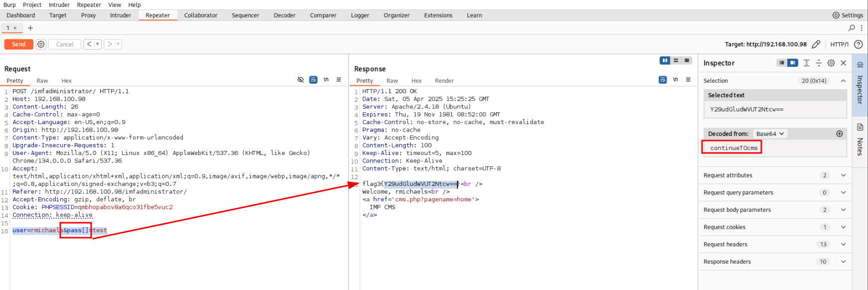The width and height of the screenshot is (868, 290).
Task: Add the decoded item with plus icon
Action: coord(839,134)
